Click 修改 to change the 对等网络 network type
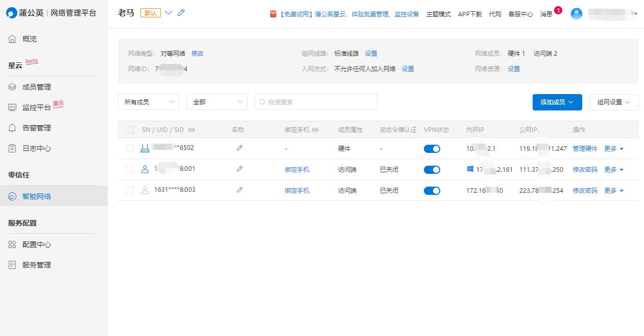 click(197, 53)
